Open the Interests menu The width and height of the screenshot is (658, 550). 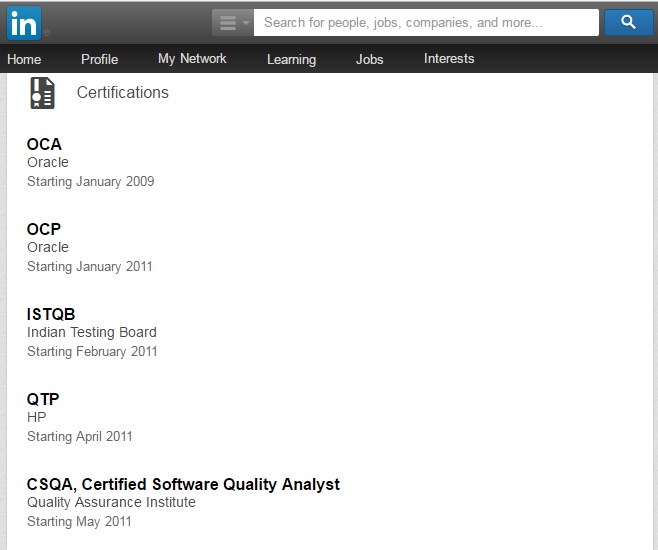click(x=449, y=59)
